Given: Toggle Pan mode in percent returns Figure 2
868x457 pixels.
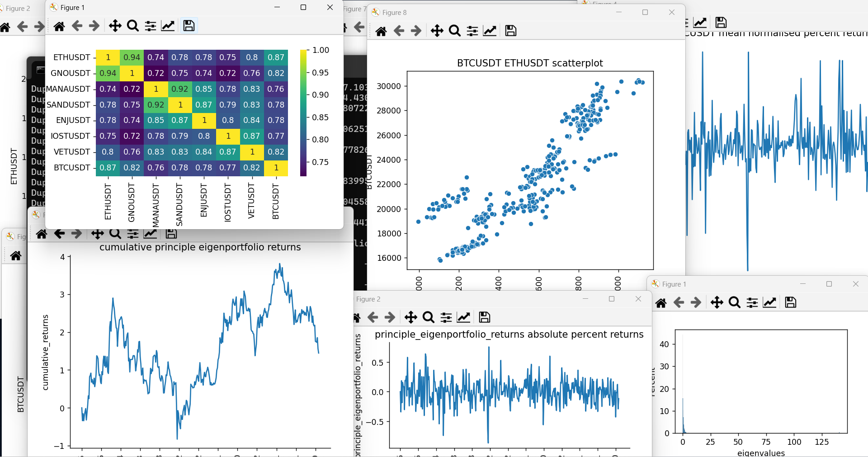Looking at the screenshot, I should [411, 317].
